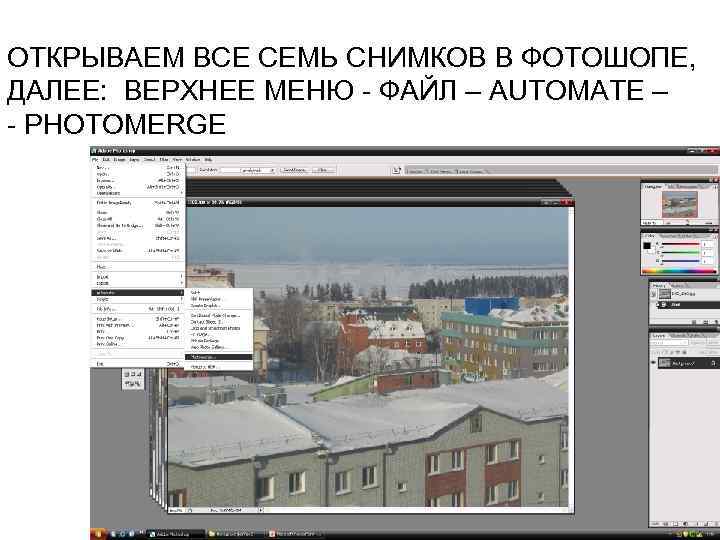Choose Crop and Straighten Photos
Screen dimensions: 720x540
(x=219, y=328)
